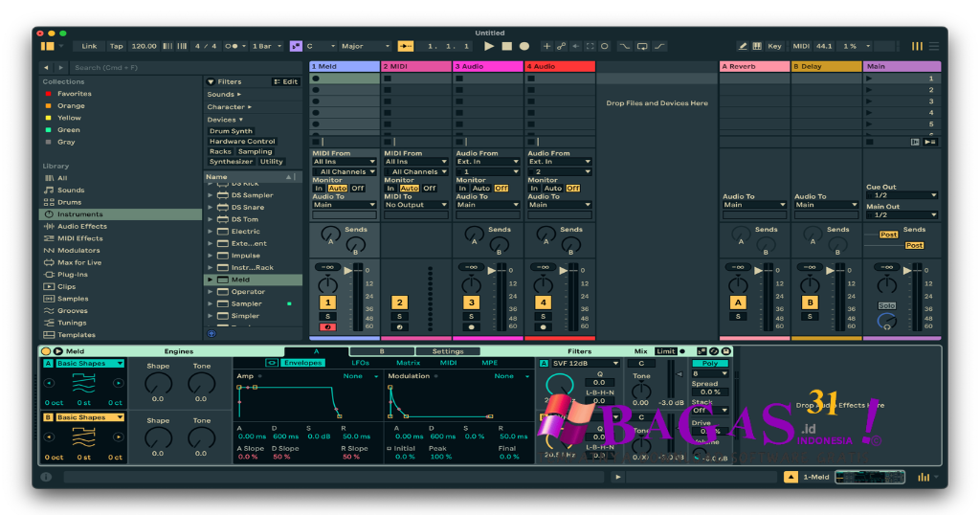The height and width of the screenshot is (515, 980).
Task: Expand the Operator device in browser
Action: tap(211, 292)
